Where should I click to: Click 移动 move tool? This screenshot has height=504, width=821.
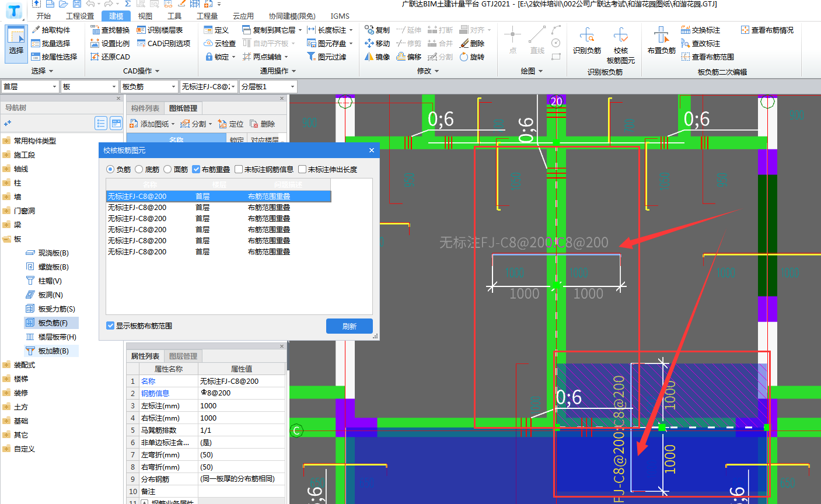pos(378,43)
